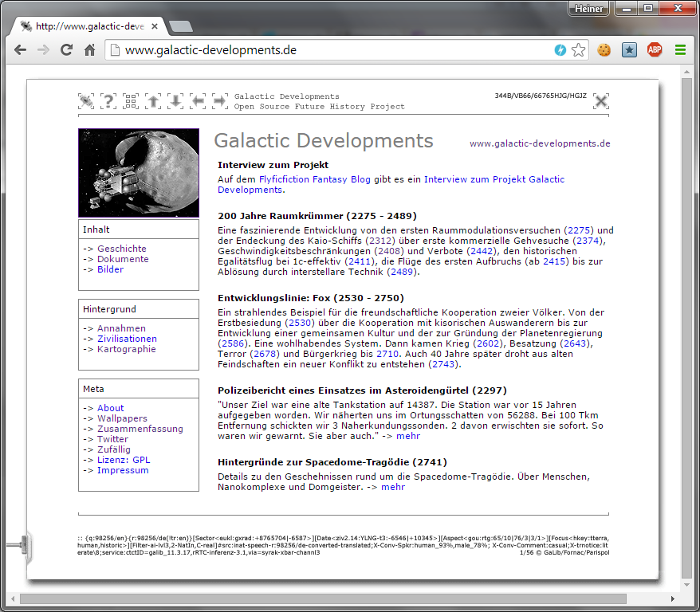Open the year 2643 link
This screenshot has width=700, height=612.
tap(575, 343)
